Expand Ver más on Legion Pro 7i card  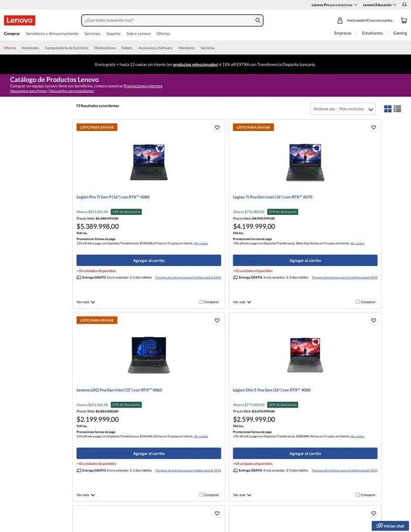86,302
